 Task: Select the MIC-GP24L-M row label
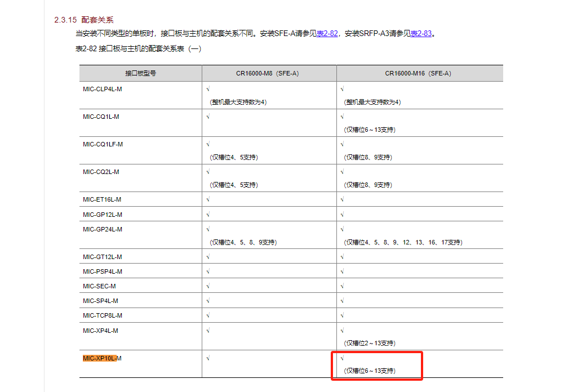pyautogui.click(x=103, y=229)
